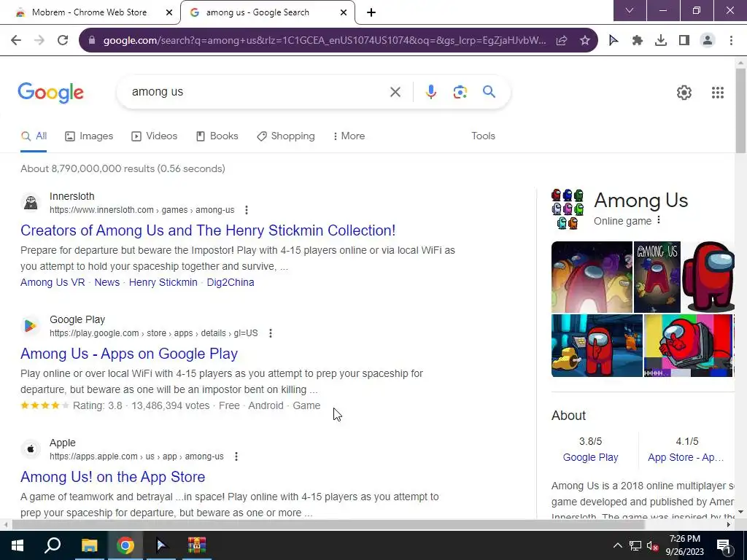This screenshot has width=747, height=560.
Task: Open options for the Google Play result
Action: click(x=270, y=333)
